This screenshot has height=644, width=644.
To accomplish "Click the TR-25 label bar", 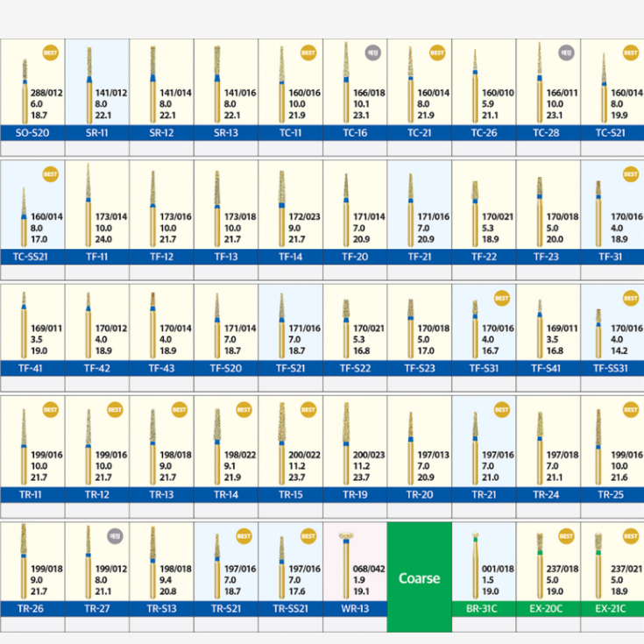I will click(612, 494).
